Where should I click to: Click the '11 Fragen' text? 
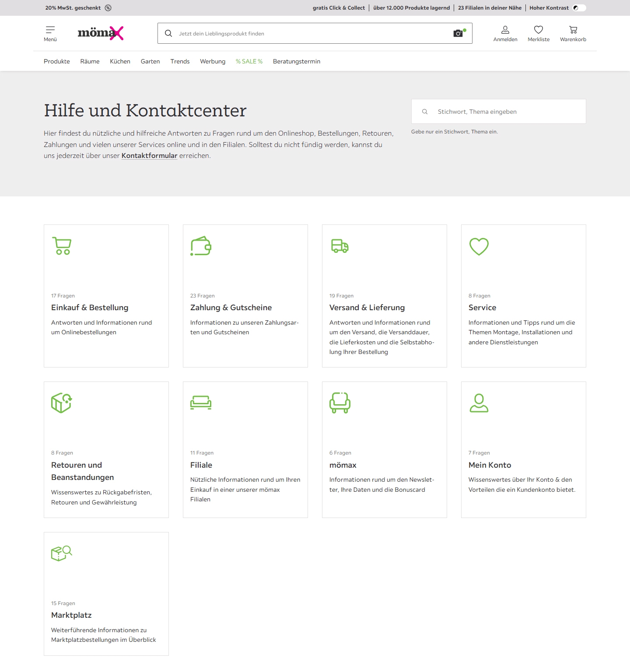pos(202,453)
